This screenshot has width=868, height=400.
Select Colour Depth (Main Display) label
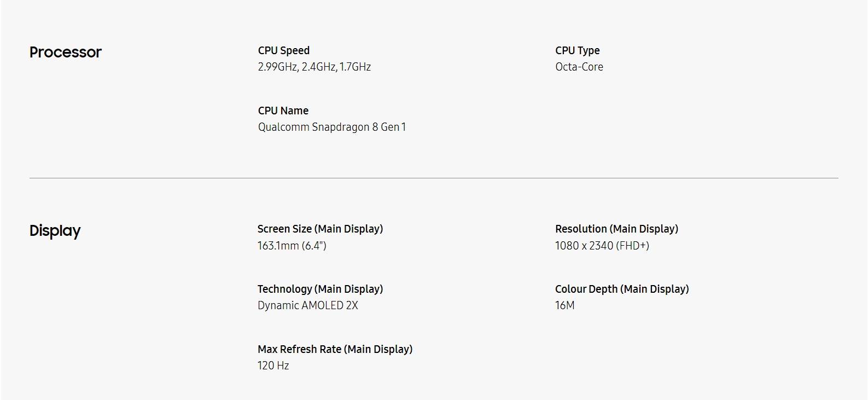pos(622,289)
